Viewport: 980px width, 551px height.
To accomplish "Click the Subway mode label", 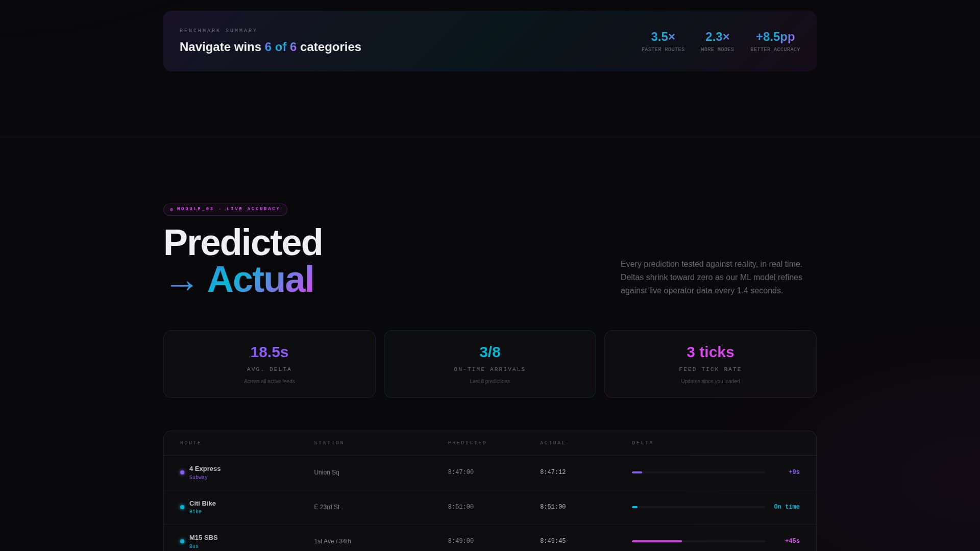I will pos(199,478).
